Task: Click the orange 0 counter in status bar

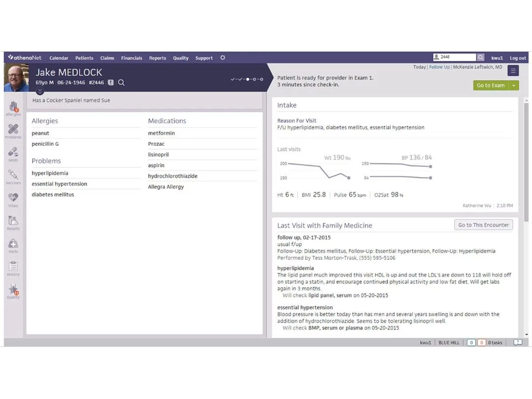Action: (481, 343)
